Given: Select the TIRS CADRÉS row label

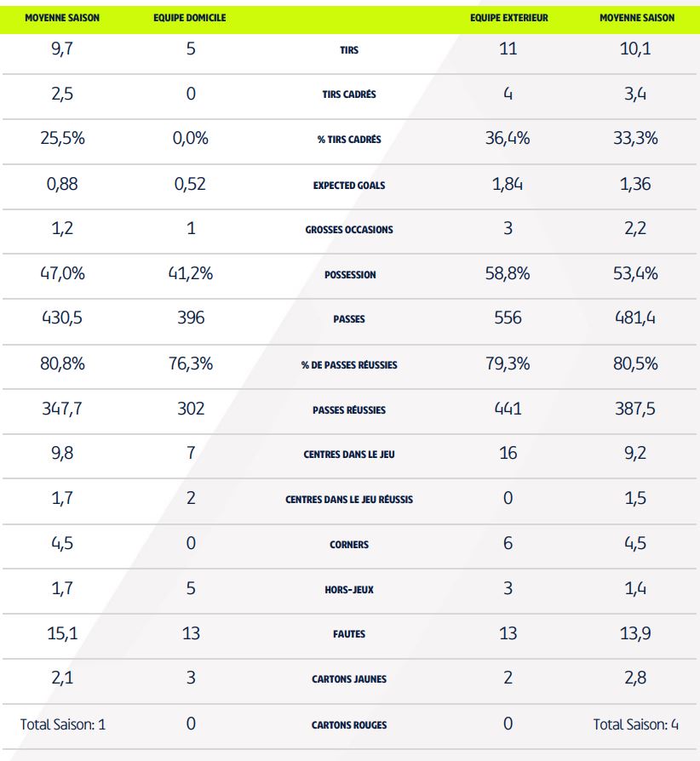Looking at the screenshot, I should pos(349,95).
